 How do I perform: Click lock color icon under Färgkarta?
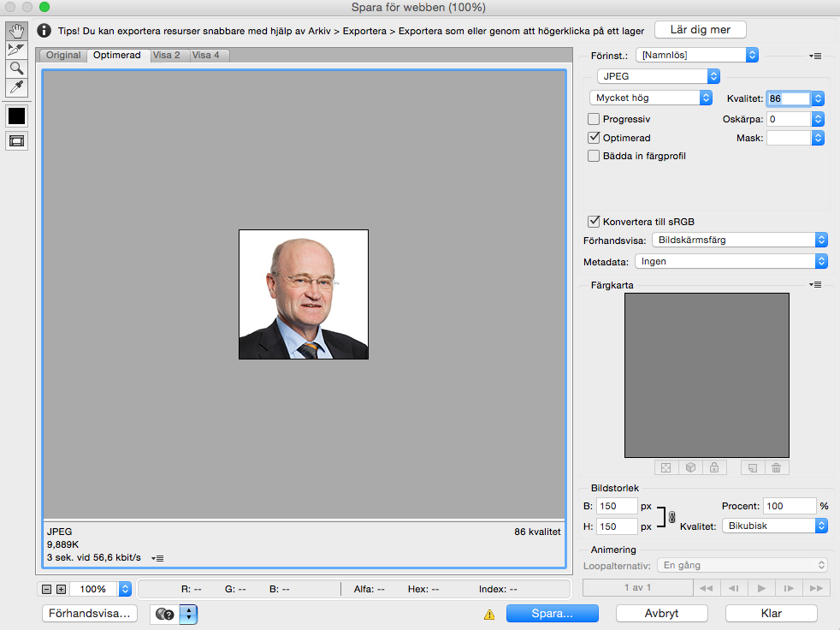pyautogui.click(x=714, y=467)
